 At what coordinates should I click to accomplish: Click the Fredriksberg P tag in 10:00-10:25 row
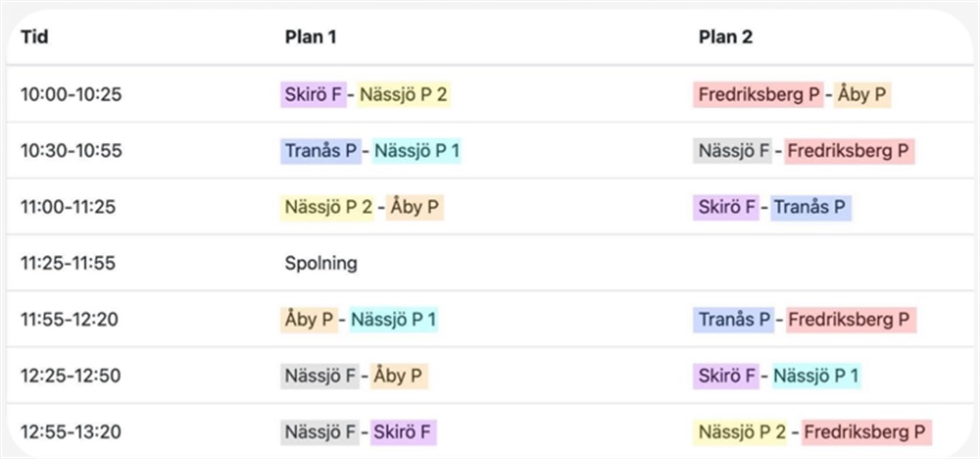click(x=759, y=95)
